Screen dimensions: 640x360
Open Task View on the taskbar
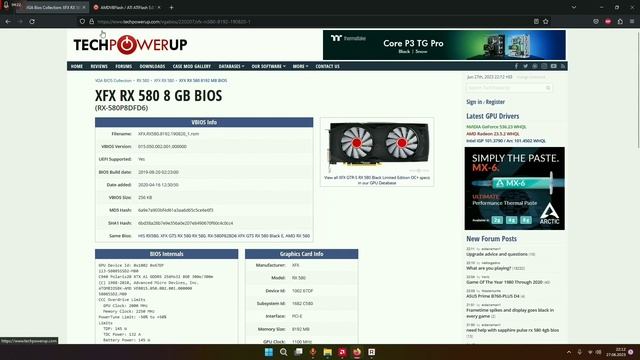pyautogui.click(x=298, y=352)
